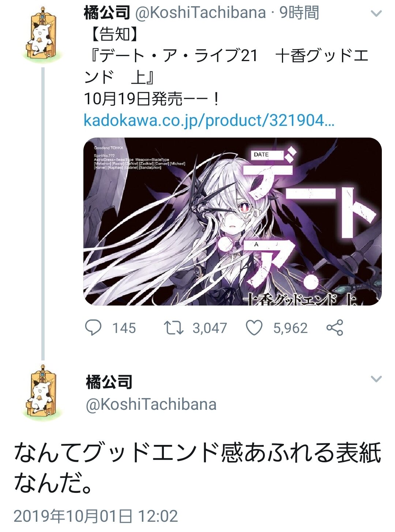
Task: Open the 橘公司 display name in the reply
Action: [x=109, y=382]
